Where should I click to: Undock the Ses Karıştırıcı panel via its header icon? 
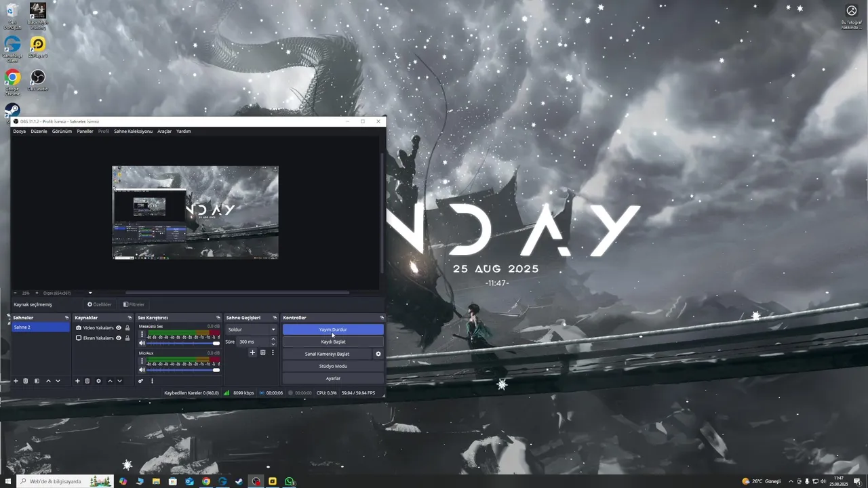pos(218,317)
